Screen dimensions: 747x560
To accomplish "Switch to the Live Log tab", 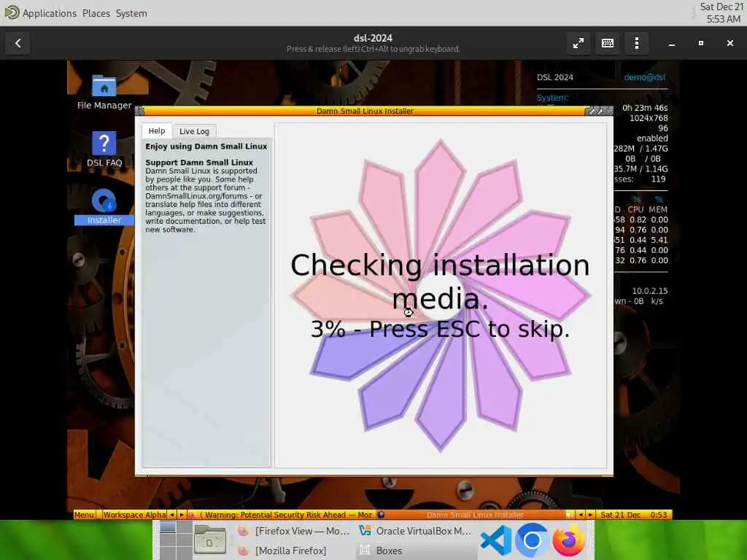I will coord(194,131).
